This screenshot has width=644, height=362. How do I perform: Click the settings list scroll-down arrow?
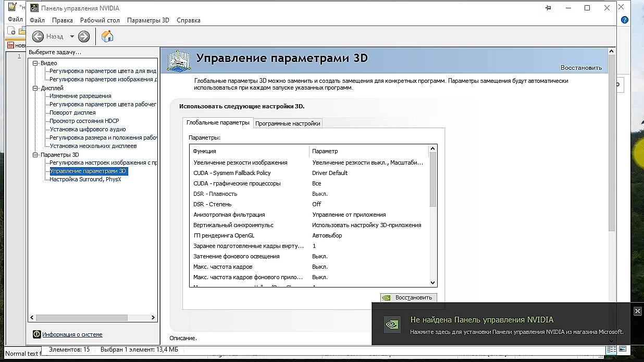point(432,282)
